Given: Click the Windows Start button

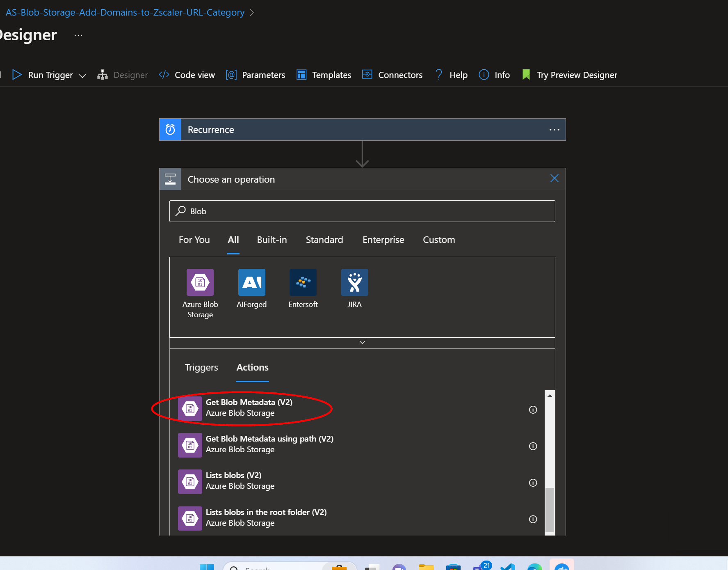Looking at the screenshot, I should [x=207, y=567].
